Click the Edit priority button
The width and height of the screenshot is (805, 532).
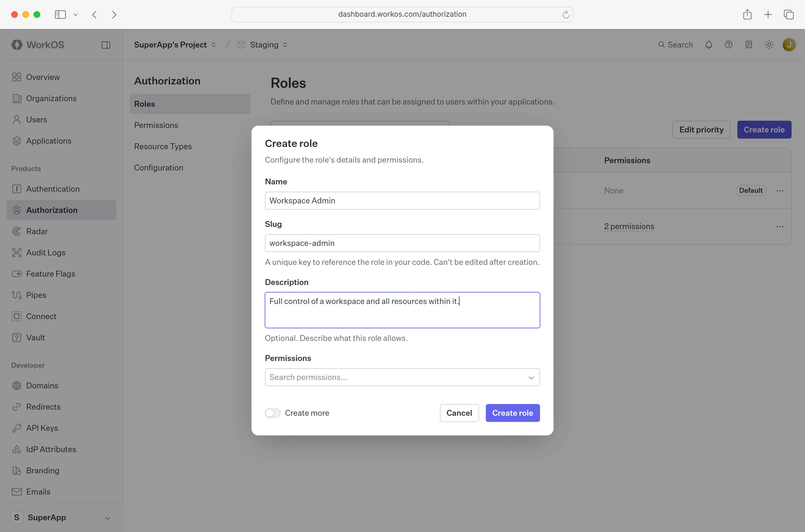pos(701,130)
